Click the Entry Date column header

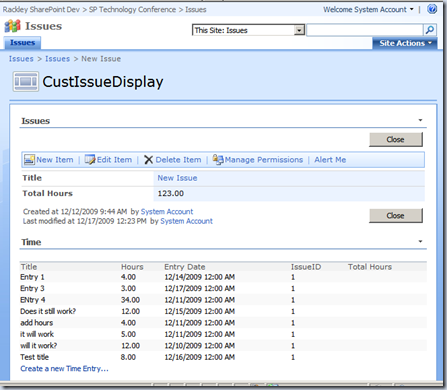coord(185,267)
